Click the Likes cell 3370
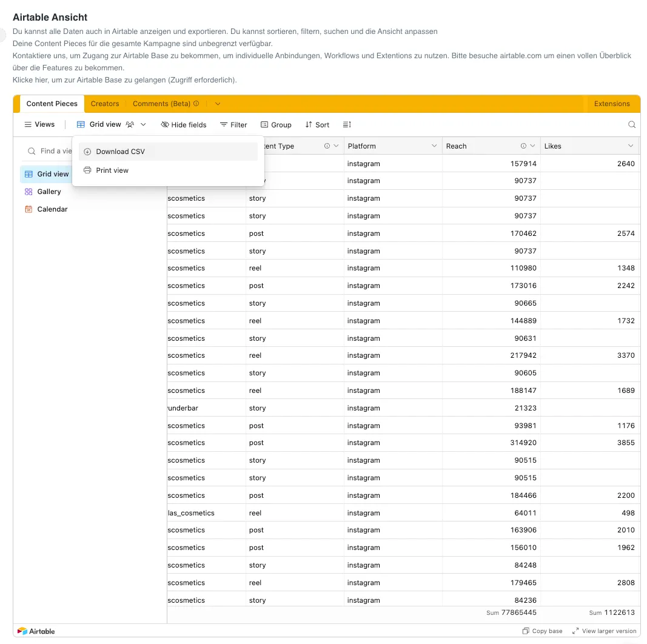 pos(590,355)
